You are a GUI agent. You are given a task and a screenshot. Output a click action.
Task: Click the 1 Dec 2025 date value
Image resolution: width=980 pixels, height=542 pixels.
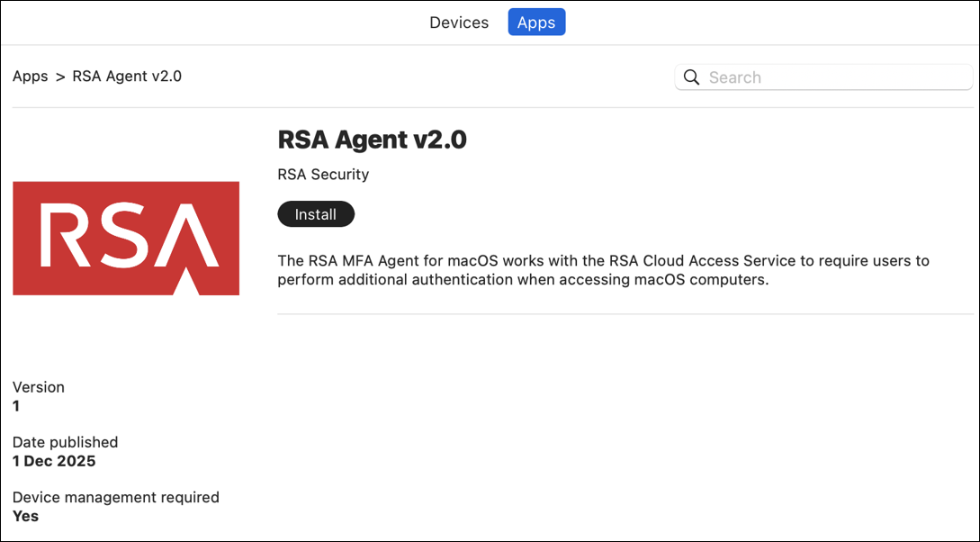54,461
